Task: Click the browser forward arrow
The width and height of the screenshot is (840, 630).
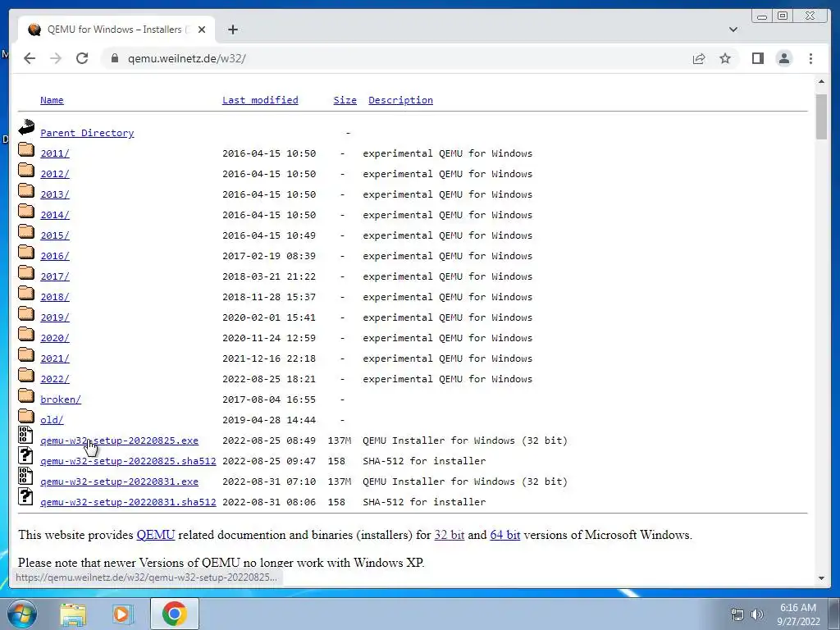Action: [x=56, y=58]
